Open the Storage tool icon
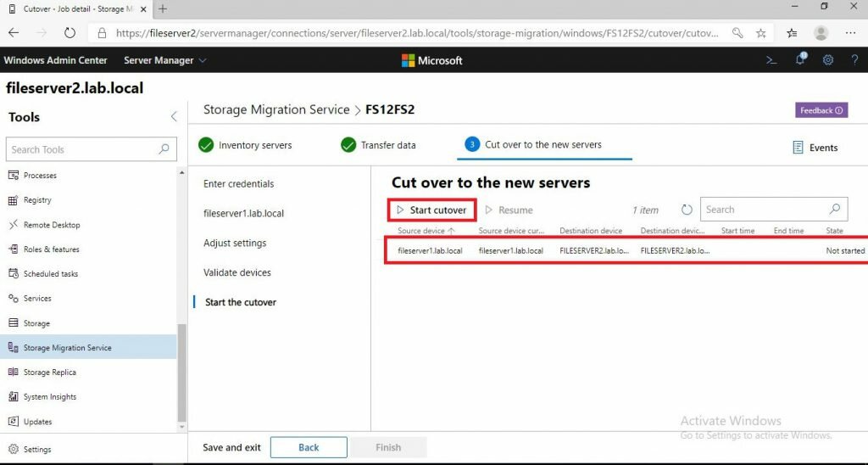 pos(13,322)
